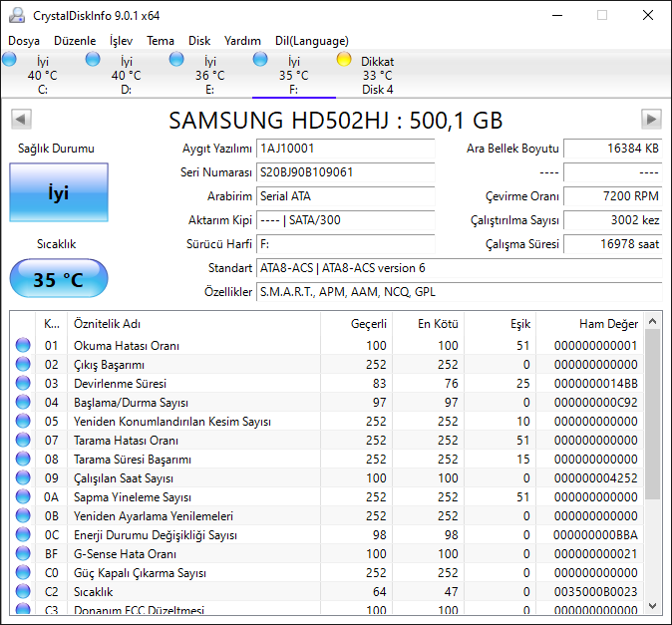This screenshot has width=672, height=625.
Task: Open the Tema menu
Action: [x=161, y=41]
